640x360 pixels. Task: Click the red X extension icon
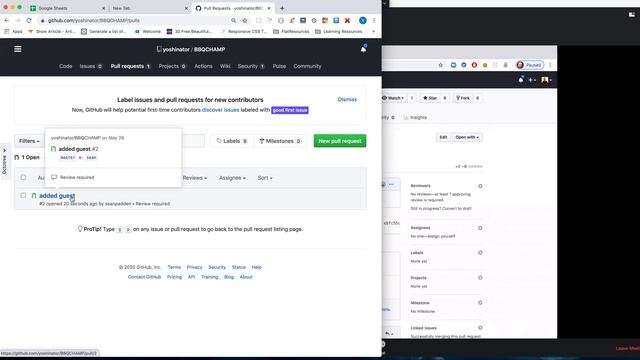(347, 20)
